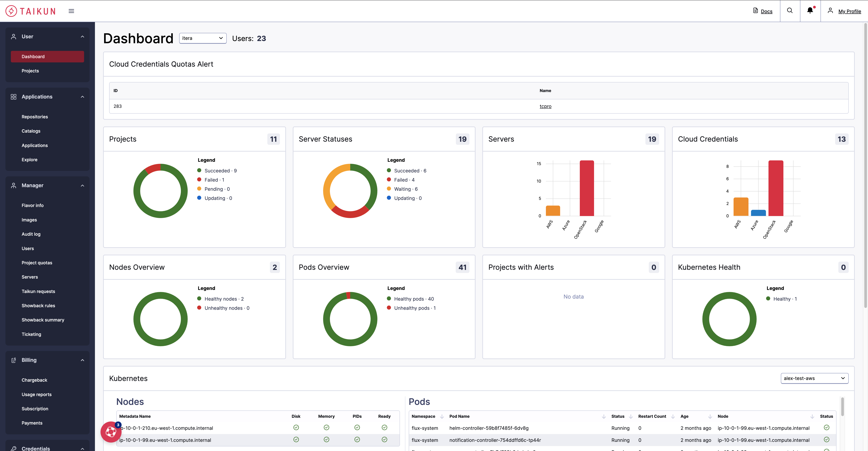
Task: Click the hamburger menu icon
Action: (x=71, y=11)
